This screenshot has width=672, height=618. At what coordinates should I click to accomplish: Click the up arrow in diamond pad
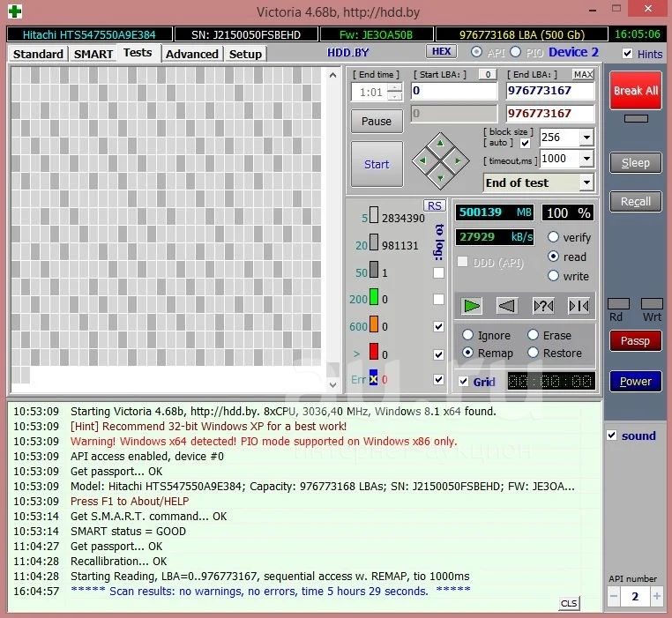441,145
